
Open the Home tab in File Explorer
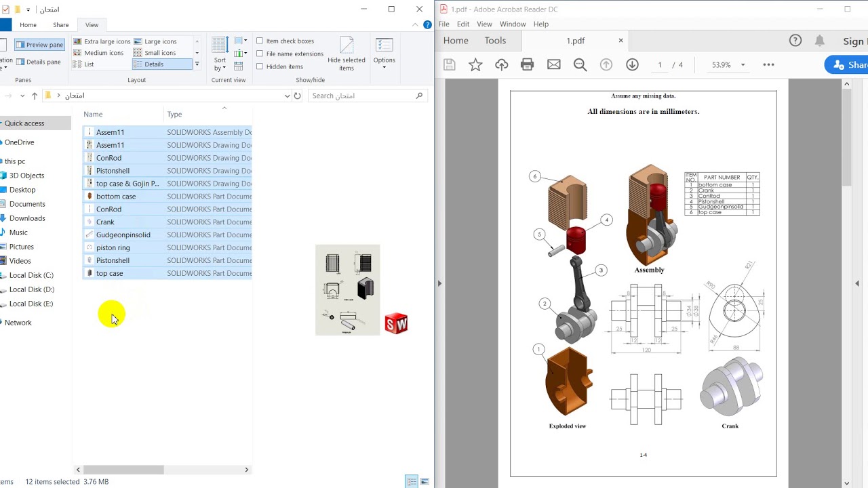[x=28, y=25]
